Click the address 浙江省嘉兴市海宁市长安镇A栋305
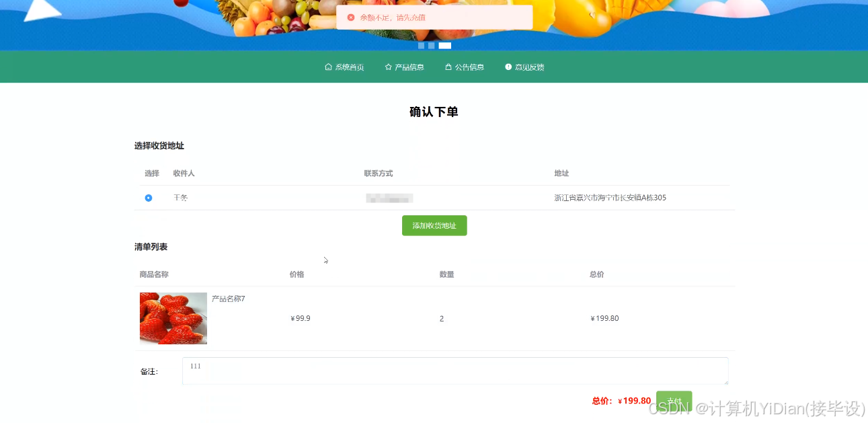This screenshot has height=423, width=868. [x=610, y=198]
